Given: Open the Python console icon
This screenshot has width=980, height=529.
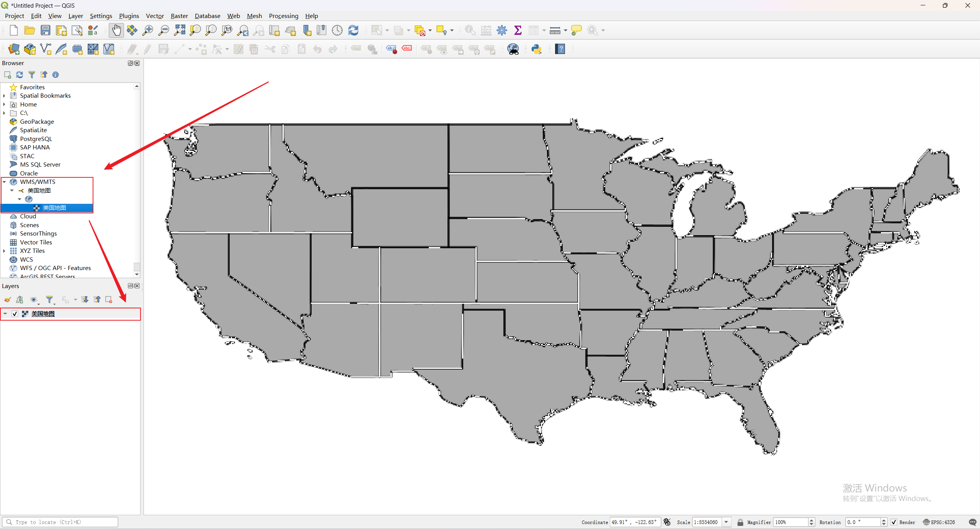Looking at the screenshot, I should click(x=536, y=49).
